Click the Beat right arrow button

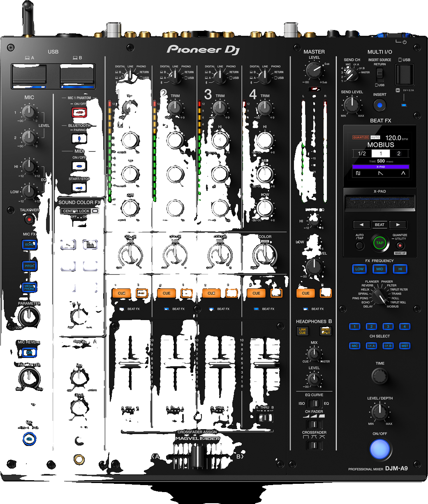[398, 225]
